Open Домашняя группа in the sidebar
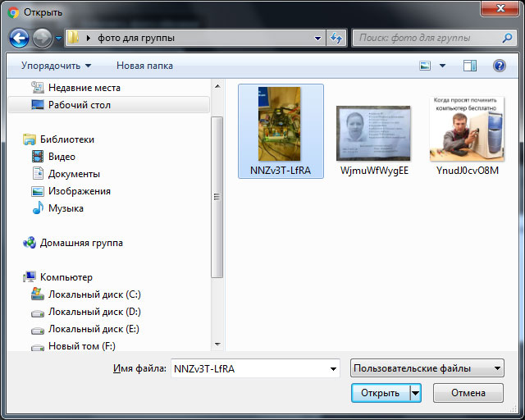Image resolution: width=525 pixels, height=420 pixels. point(80,243)
